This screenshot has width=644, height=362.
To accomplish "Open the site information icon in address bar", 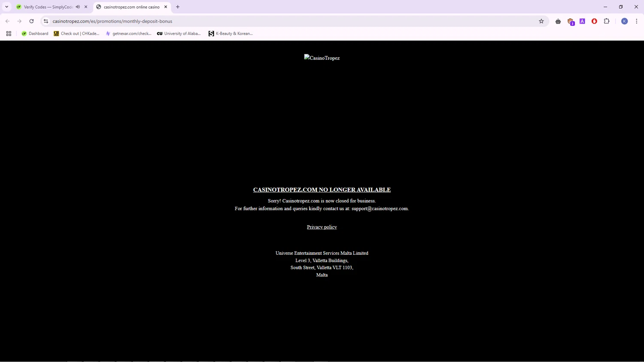I will coord(46,21).
